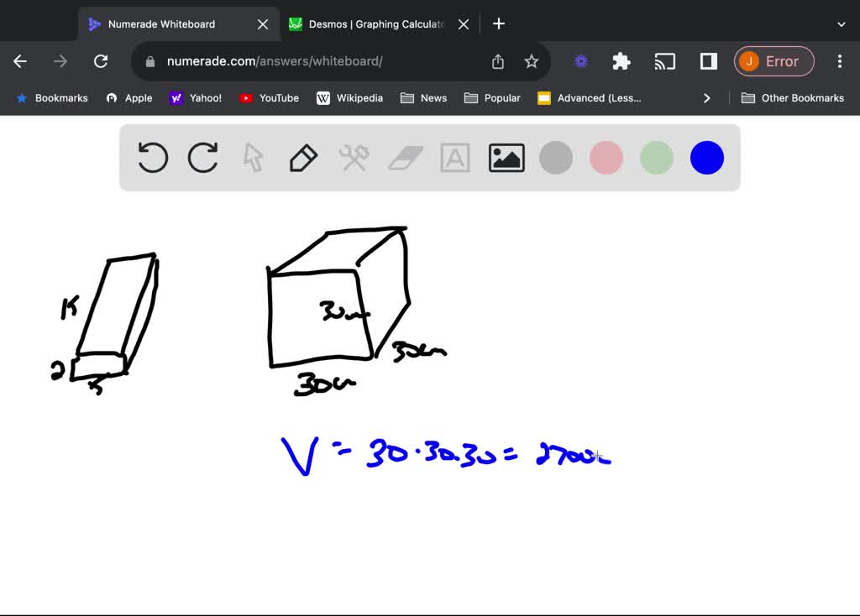
Task: Choose the gray color swatch
Action: (556, 158)
